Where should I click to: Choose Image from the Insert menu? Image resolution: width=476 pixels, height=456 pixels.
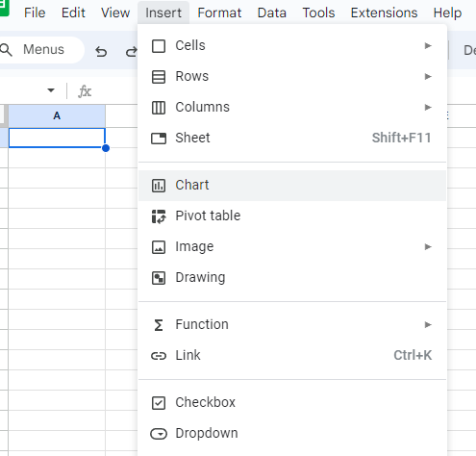click(x=292, y=246)
